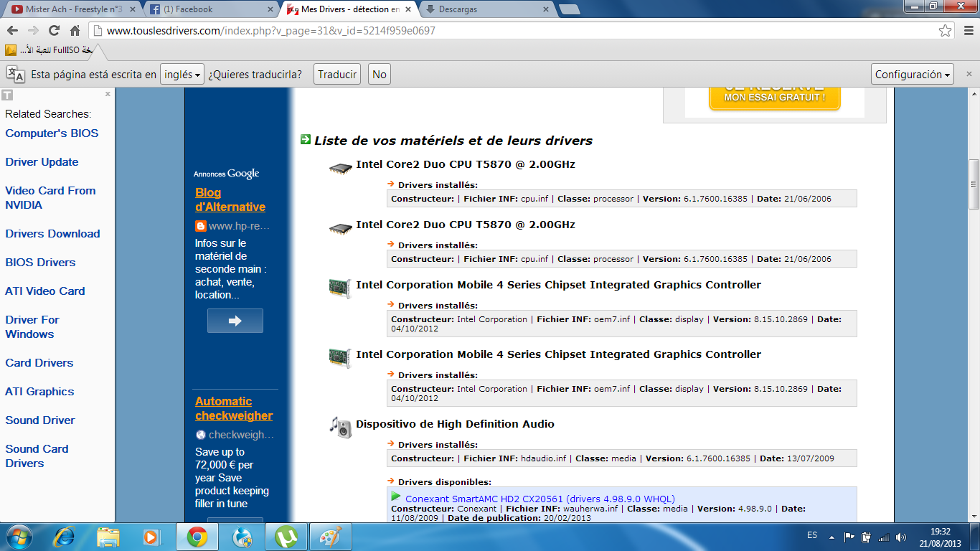Click the browser back arrow

[x=12, y=31]
